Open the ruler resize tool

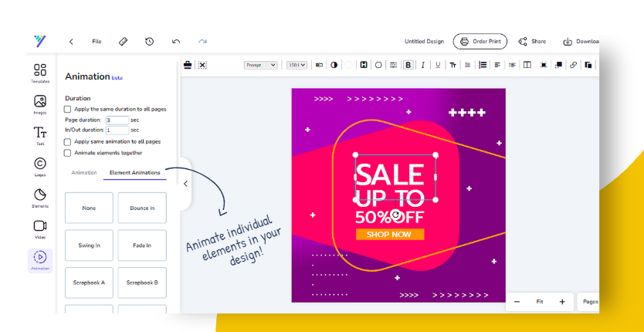coord(124,42)
